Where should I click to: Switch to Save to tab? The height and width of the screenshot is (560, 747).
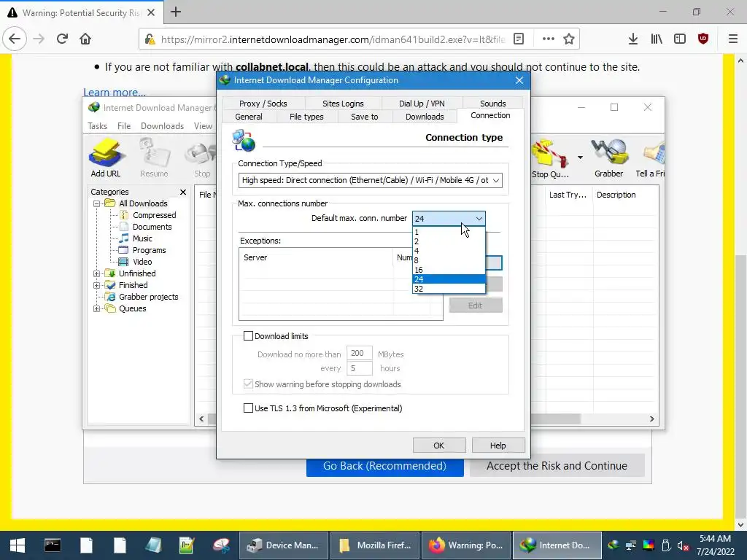coord(365,117)
